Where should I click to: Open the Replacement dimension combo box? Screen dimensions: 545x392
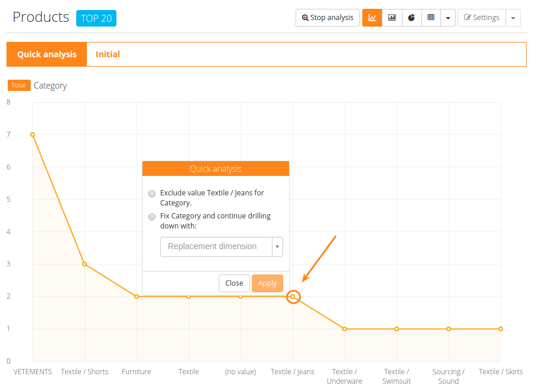221,246
